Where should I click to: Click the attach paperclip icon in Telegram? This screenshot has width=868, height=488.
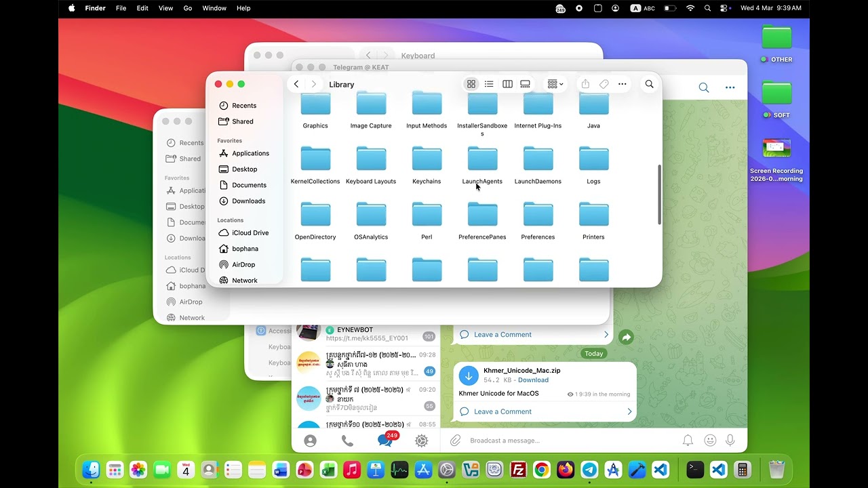(456, 441)
